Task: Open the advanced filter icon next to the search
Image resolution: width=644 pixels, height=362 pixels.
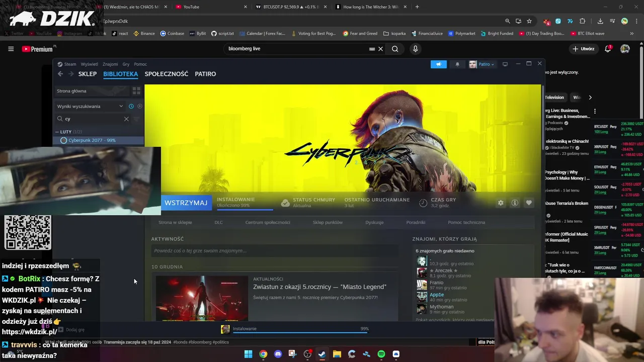Action: 136,119
